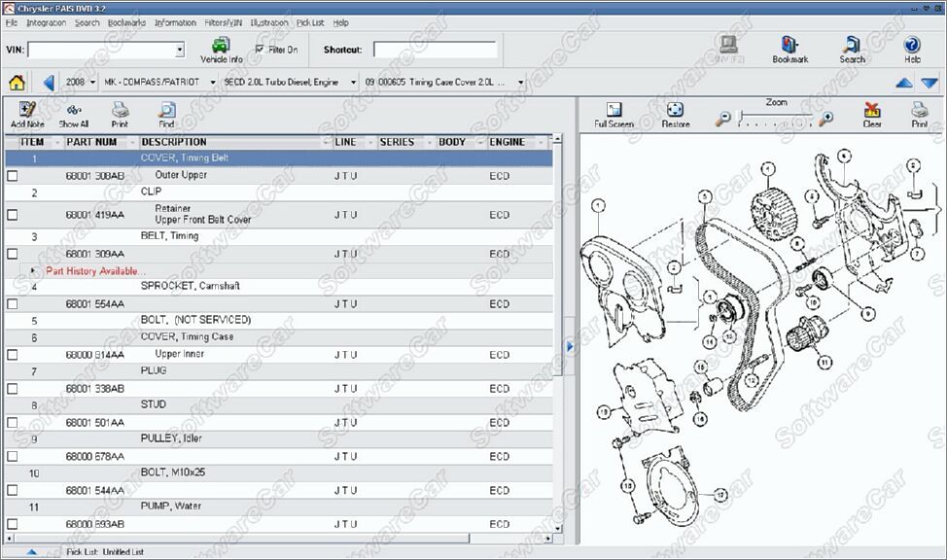
Task: Click the Add Note icon
Action: pos(27,111)
